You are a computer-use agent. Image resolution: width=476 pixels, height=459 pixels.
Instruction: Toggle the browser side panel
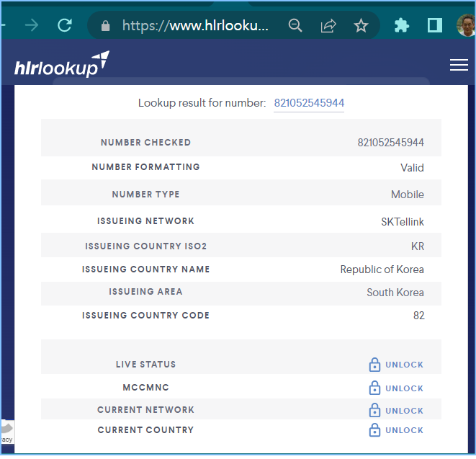pyautogui.click(x=434, y=26)
